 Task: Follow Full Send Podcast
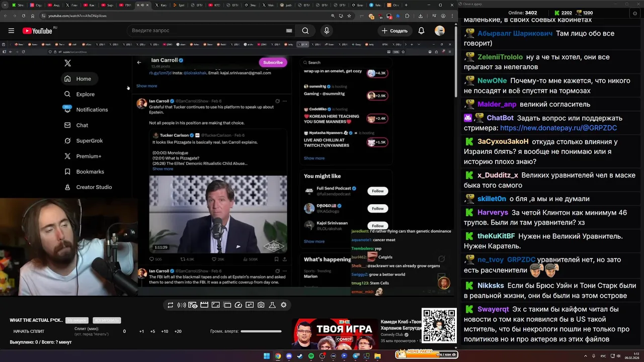coord(378,191)
